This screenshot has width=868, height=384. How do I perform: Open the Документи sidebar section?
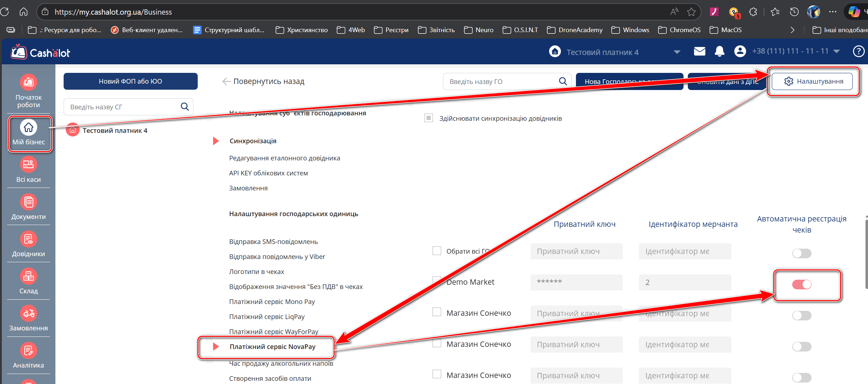pos(28,207)
